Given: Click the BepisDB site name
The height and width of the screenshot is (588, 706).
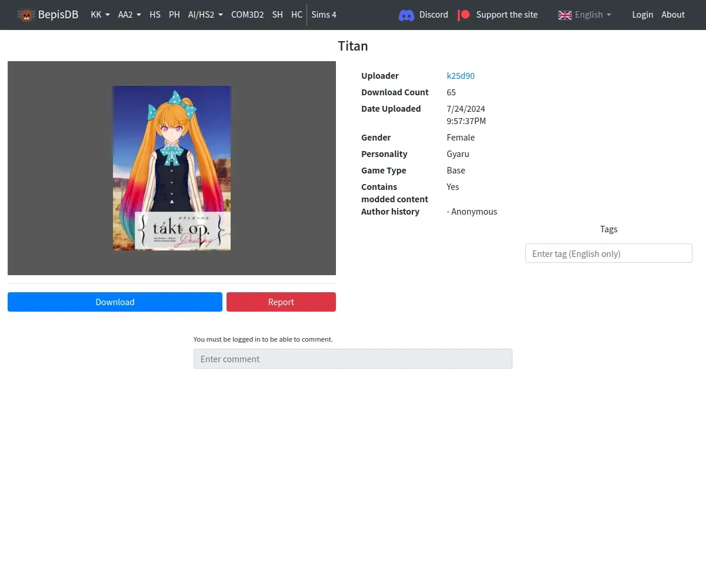Looking at the screenshot, I should click(x=58, y=15).
